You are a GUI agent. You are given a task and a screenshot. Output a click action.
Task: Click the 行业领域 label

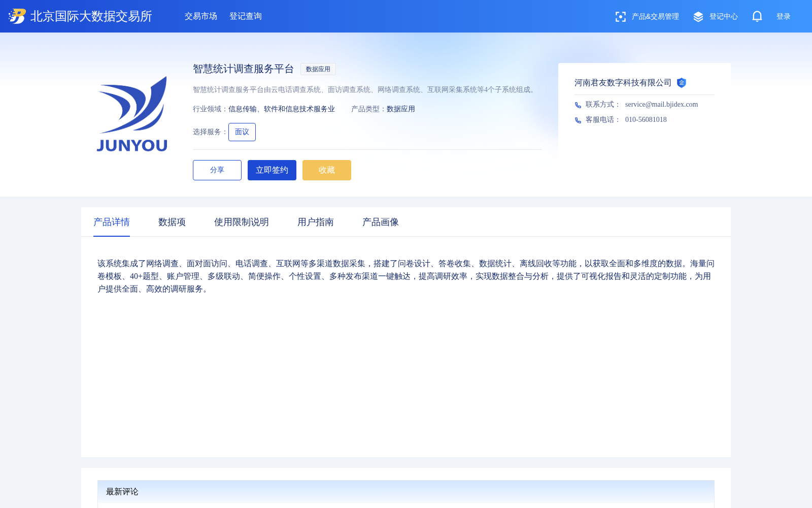pyautogui.click(x=210, y=109)
